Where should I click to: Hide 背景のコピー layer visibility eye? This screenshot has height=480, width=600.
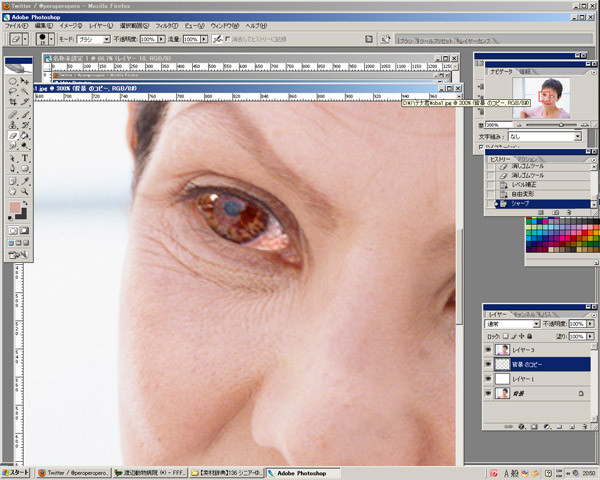coord(488,364)
